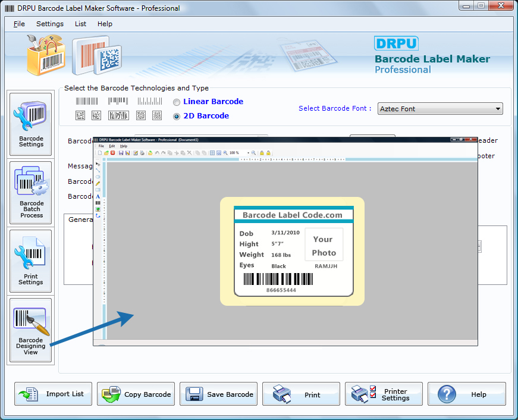Open Select Barcode Font dropdown showing Aztec Font
This screenshot has width=518, height=420.
[440, 109]
